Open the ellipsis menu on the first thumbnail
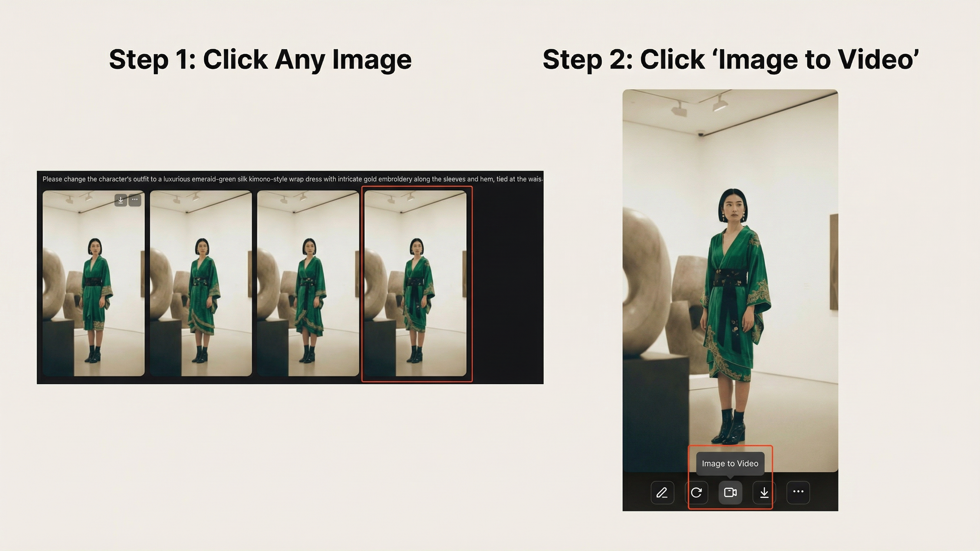The width and height of the screenshot is (980, 551). point(134,200)
